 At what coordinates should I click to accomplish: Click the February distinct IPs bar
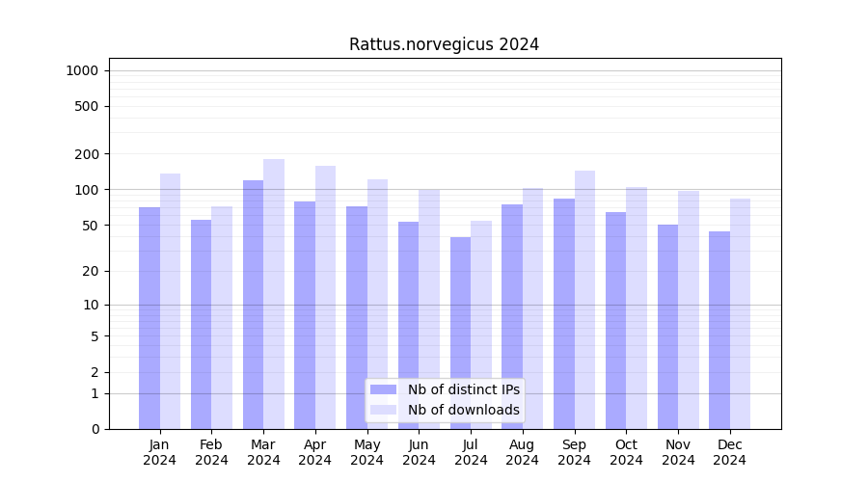point(201,324)
